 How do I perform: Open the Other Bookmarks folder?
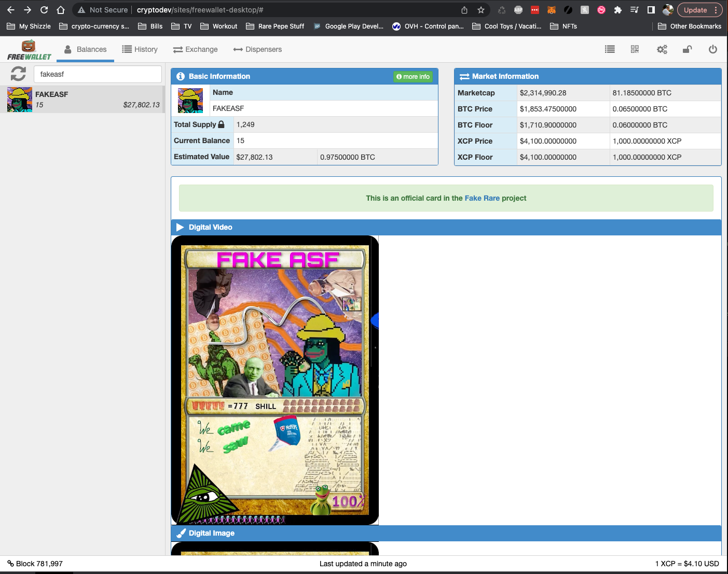690,26
